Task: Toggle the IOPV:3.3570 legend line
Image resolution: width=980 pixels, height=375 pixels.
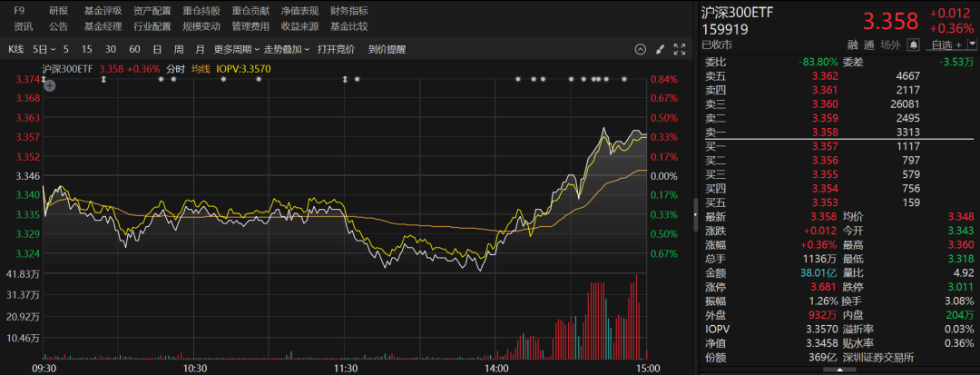Action: 243,69
